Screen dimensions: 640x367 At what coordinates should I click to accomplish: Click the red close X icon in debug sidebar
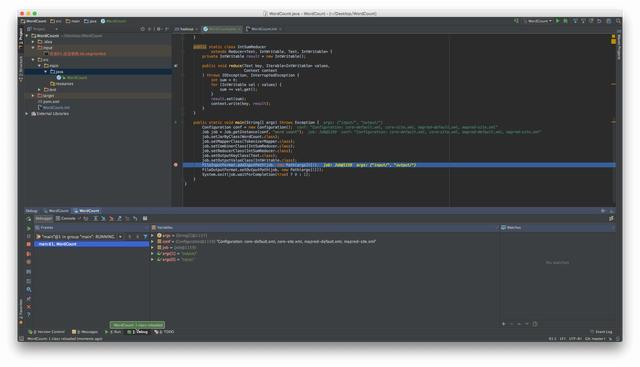(29, 307)
